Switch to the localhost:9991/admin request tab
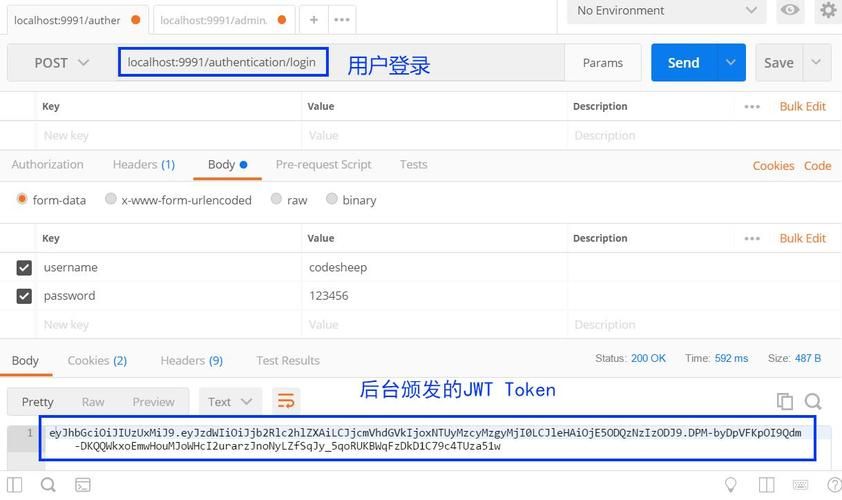The image size is (842, 500). point(223,20)
